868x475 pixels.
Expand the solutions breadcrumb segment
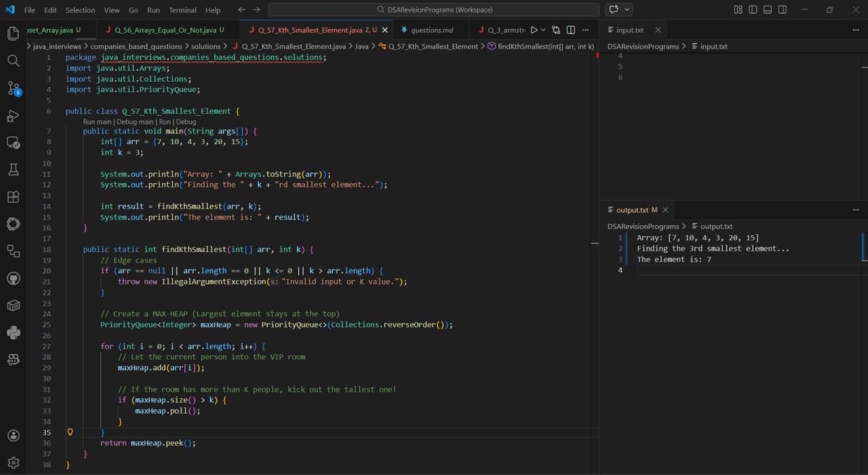pyautogui.click(x=205, y=46)
